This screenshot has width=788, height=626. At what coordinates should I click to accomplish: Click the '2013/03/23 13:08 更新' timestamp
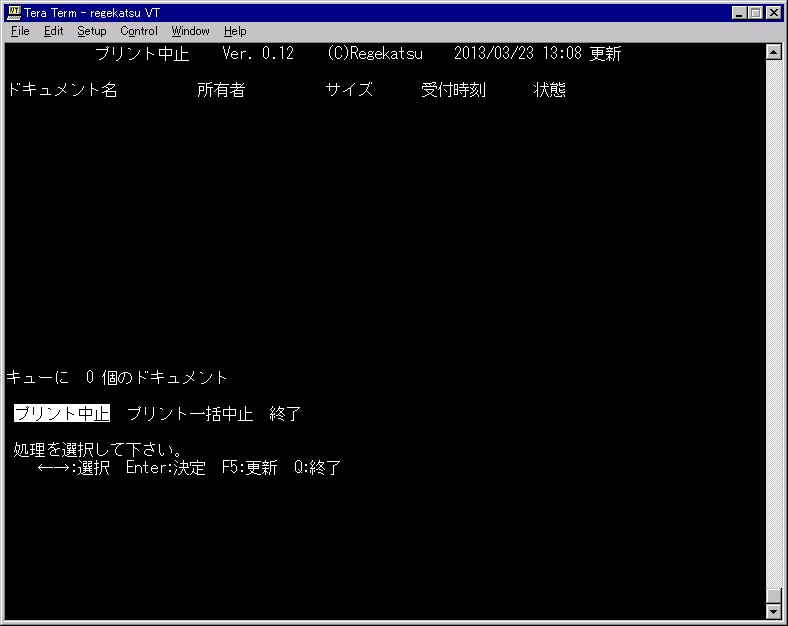[538, 53]
